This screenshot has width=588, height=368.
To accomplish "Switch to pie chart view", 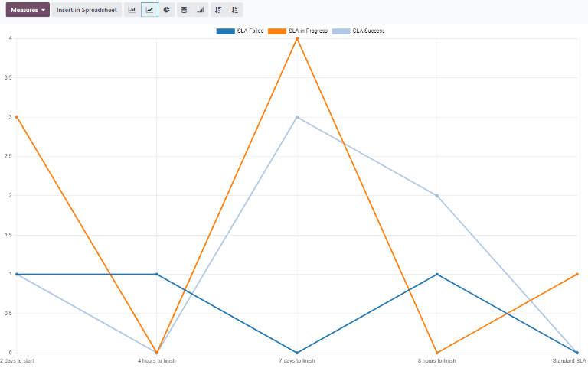I will [x=166, y=10].
